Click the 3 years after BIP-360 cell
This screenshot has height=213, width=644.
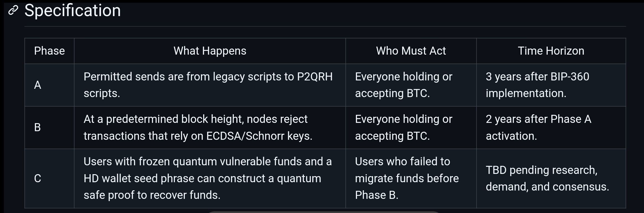click(x=551, y=85)
